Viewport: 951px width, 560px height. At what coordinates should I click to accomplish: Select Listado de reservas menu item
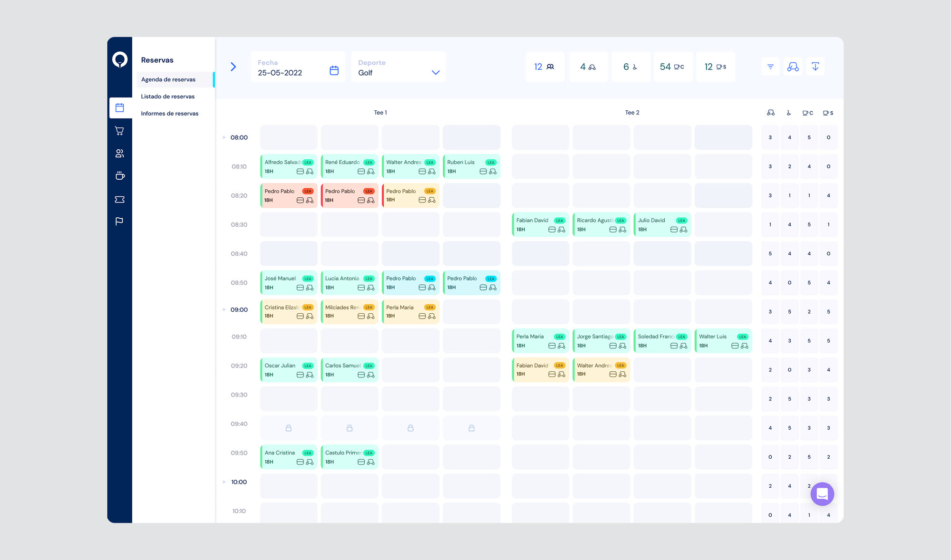[x=167, y=97]
